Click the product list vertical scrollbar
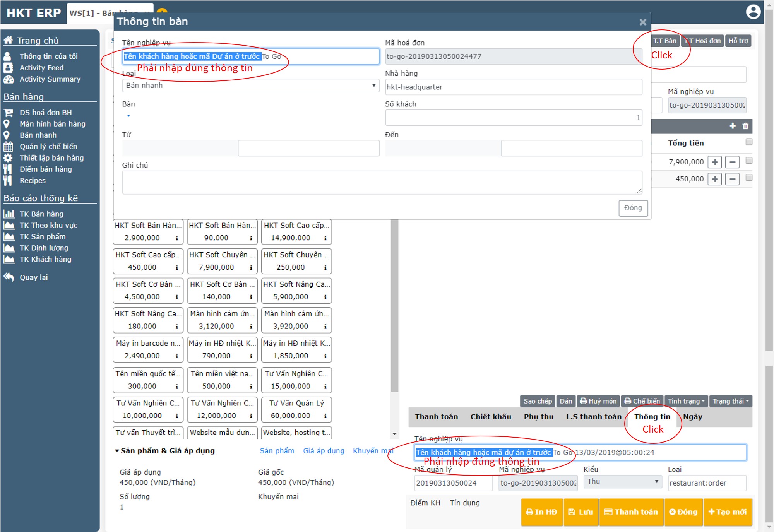Screen dimensions: 774x532 pyautogui.click(x=394, y=306)
